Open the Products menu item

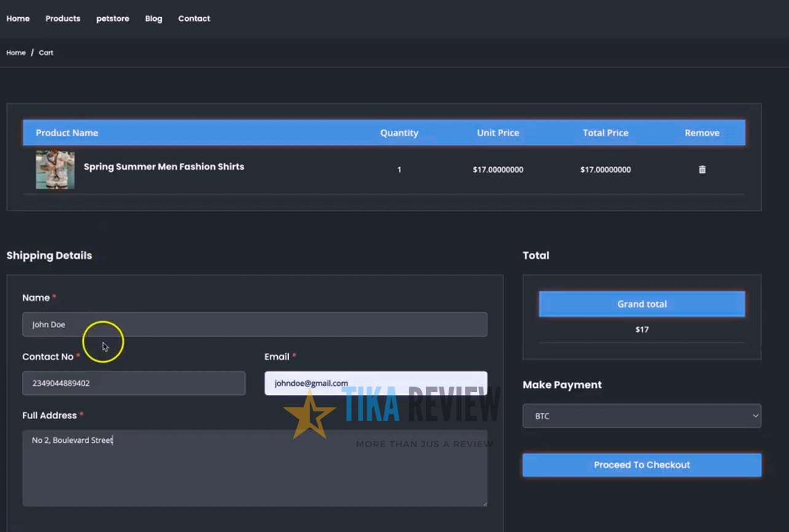(x=63, y=18)
